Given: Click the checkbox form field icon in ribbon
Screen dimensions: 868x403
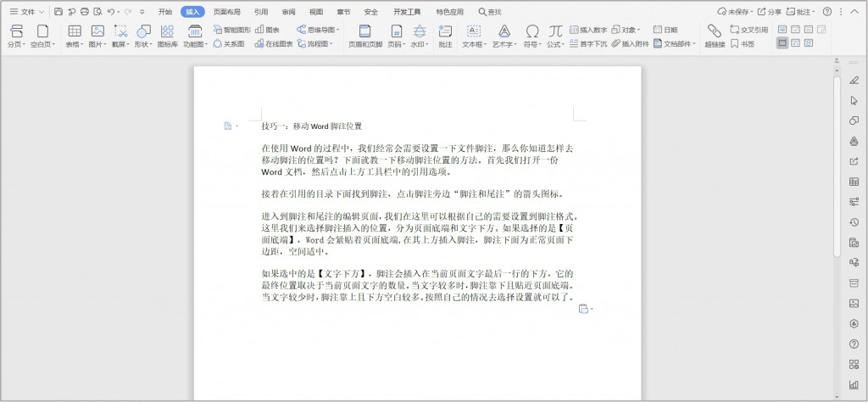Looking at the screenshot, I should coord(795,30).
